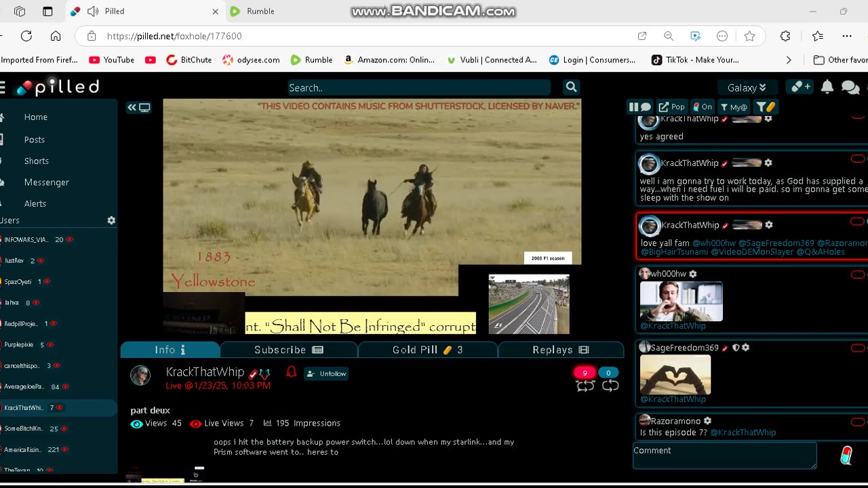Pause the chat with the pause-bubble button
The image size is (868, 488).
click(x=640, y=106)
